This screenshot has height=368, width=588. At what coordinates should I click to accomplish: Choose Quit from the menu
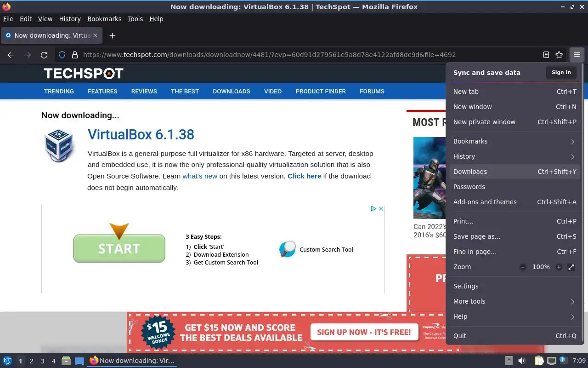point(514,336)
